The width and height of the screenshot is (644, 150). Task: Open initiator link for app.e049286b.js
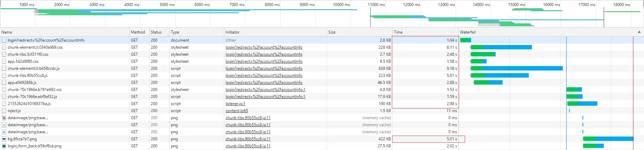tap(264, 83)
